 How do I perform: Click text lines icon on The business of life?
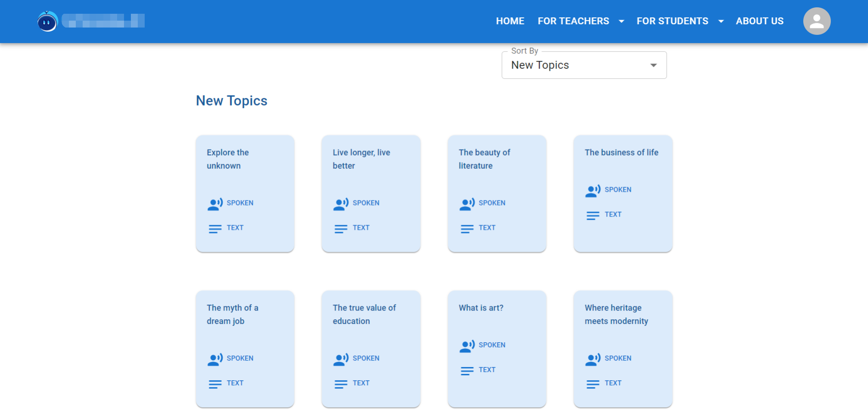point(593,215)
